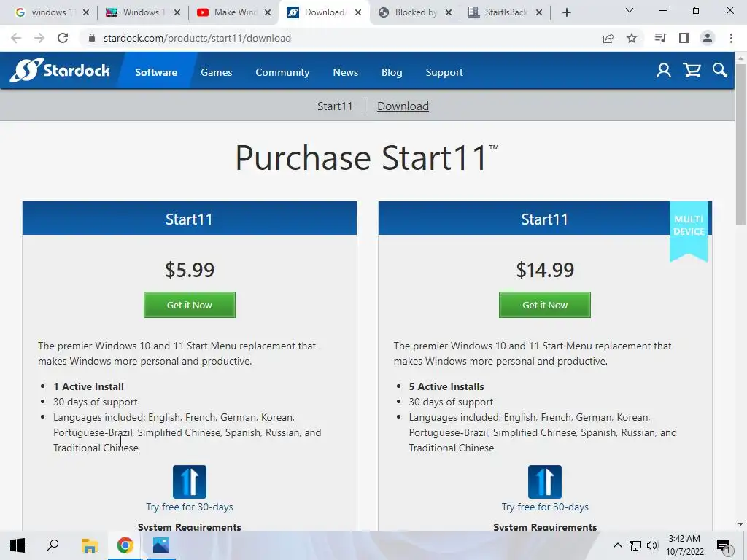
Task: Open Chrome three-dot menu
Action: point(731,38)
